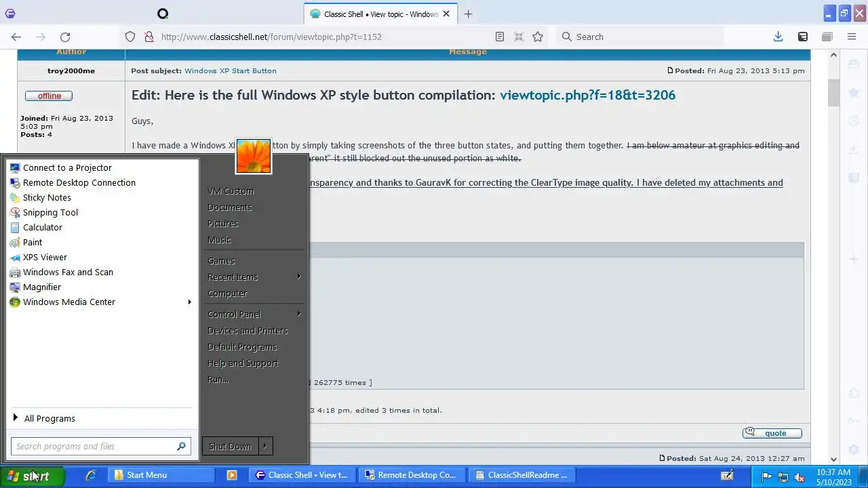Choose Run... from start menu
The height and width of the screenshot is (488, 868).
click(x=254, y=380)
